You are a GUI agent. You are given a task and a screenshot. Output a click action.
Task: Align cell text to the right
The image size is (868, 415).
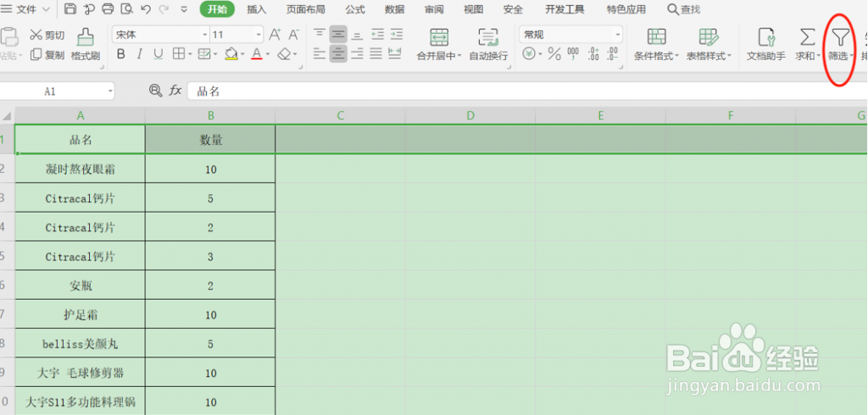click(358, 53)
